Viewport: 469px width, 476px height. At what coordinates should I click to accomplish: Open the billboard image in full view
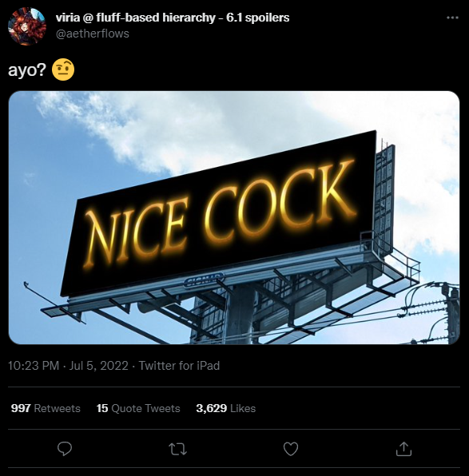(234, 217)
